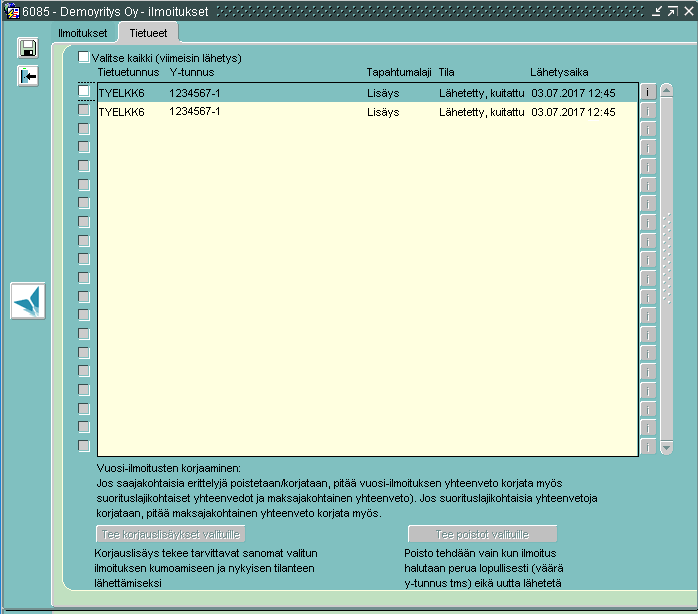Switch to the Ilmoitukset tab
This screenshot has height=614, width=698.
(83, 33)
